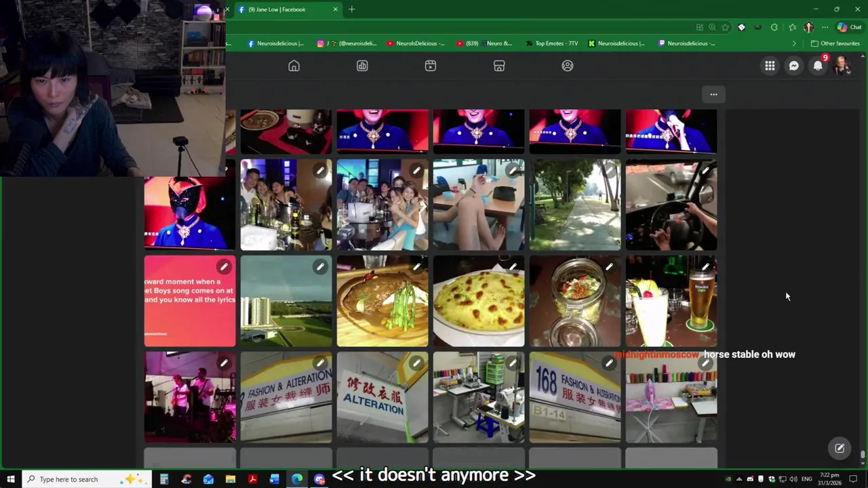This screenshot has height=488, width=868.
Task: Open the browser profile avatar
Action: pos(808,27)
